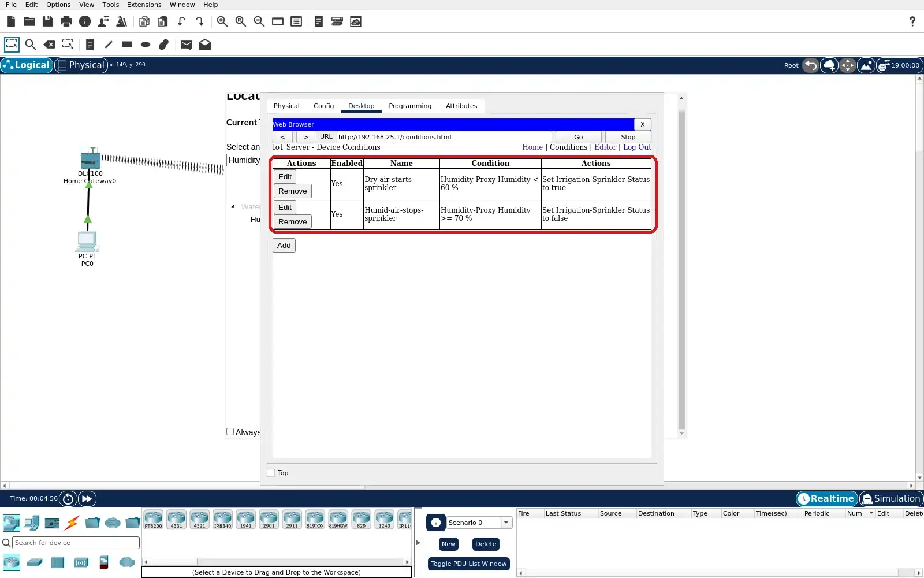Click the Fast Forward Time button
The image size is (924, 578).
click(87, 499)
